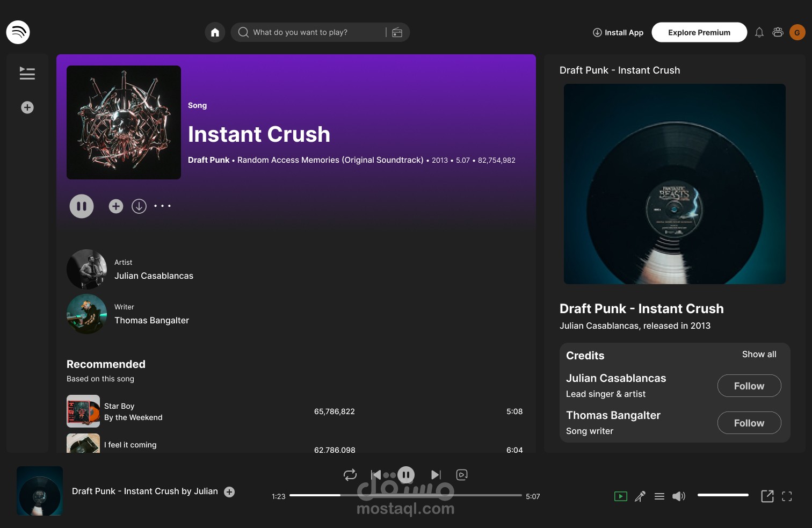Click the search magnifier icon
This screenshot has height=528, width=812.
pos(243,32)
